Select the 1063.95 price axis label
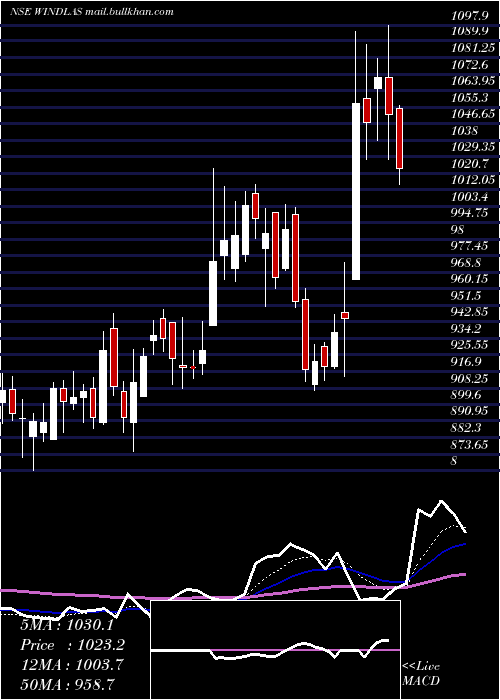Viewport: 500px width, 700px height. pos(471,81)
